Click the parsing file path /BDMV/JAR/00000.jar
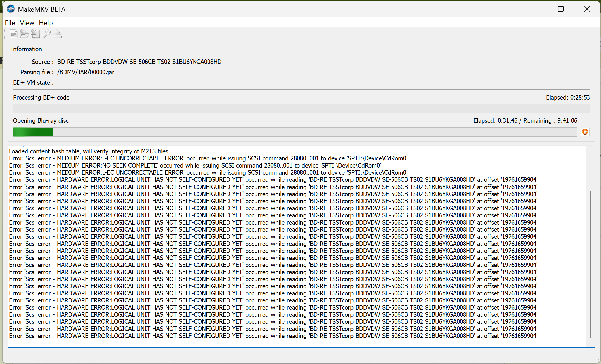 pyautogui.click(x=86, y=72)
